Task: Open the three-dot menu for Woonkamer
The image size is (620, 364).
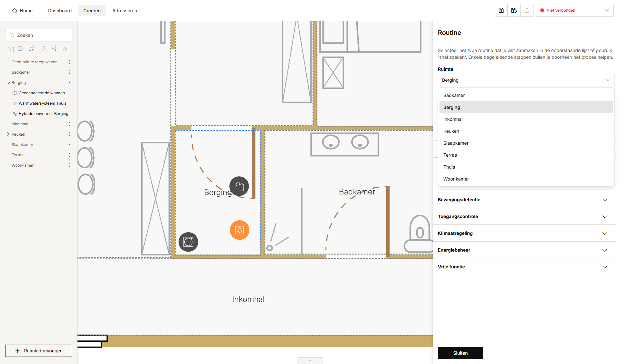Action: [69, 165]
